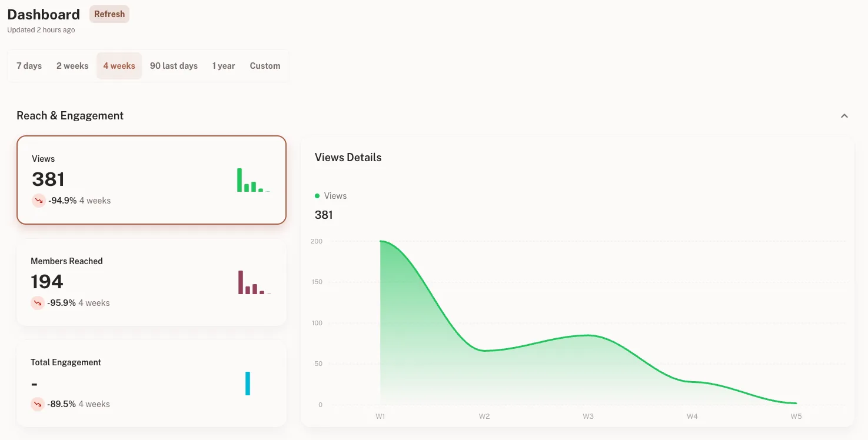Collapse the Reach & Engagement section
Viewport: 868px width, 440px height.
click(844, 116)
